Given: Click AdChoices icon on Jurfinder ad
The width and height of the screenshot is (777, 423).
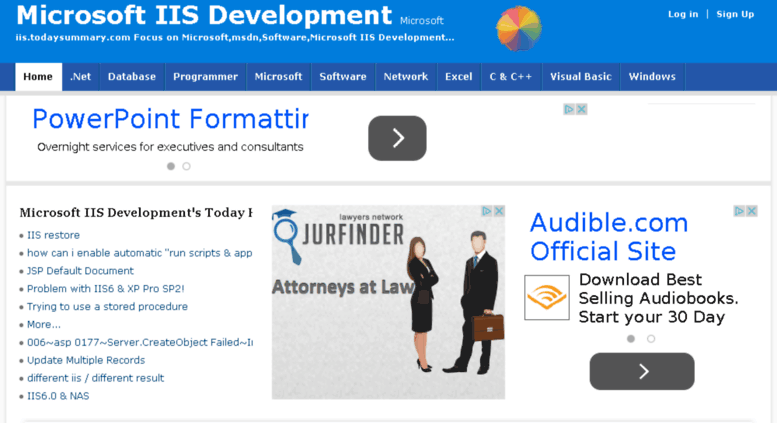Looking at the screenshot, I should 487,211.
